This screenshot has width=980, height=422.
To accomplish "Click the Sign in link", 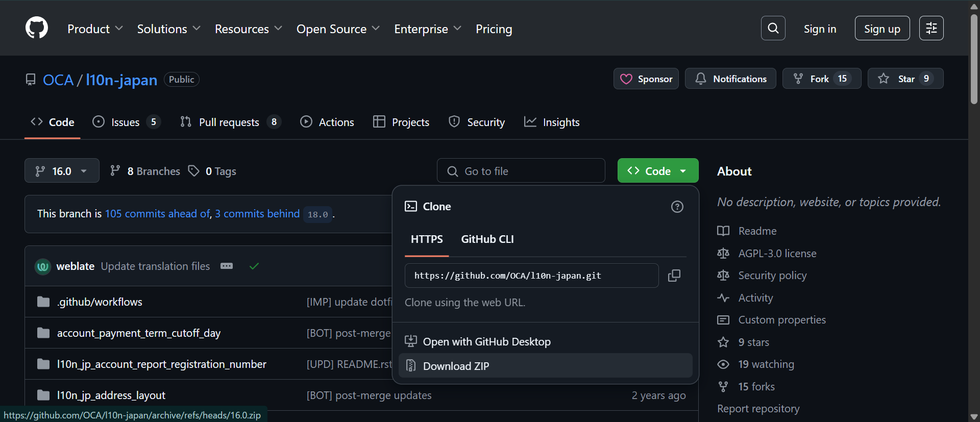I will (820, 29).
